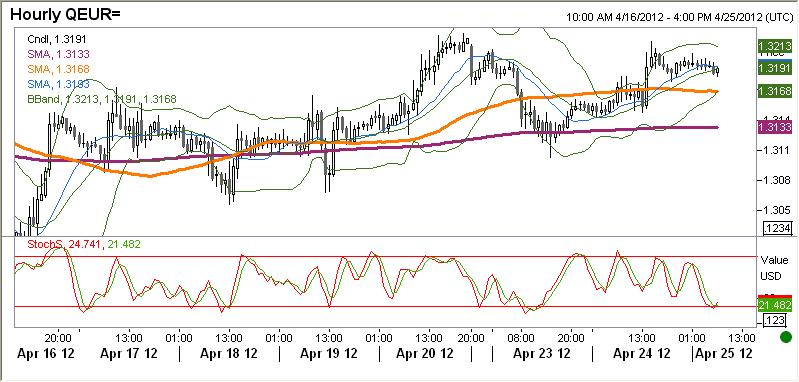Viewport: 799px width, 382px height.
Task: Click the 21.482 stochastic value tag
Action: tap(776, 306)
